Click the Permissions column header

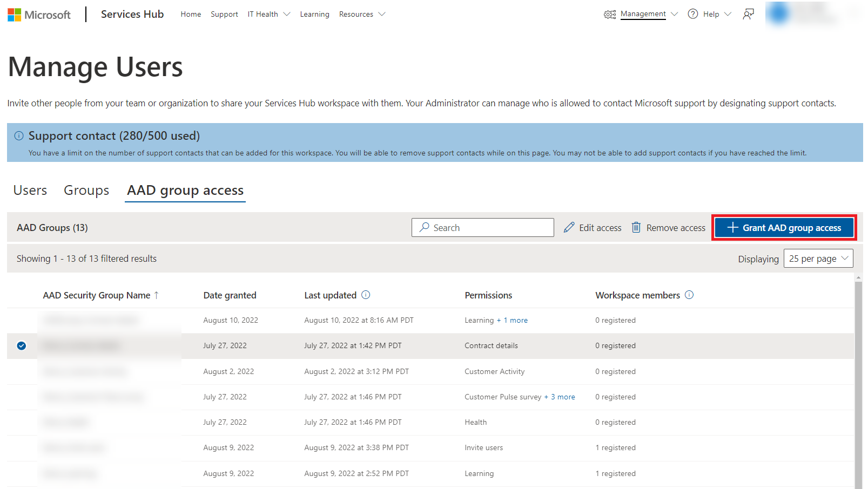click(488, 295)
